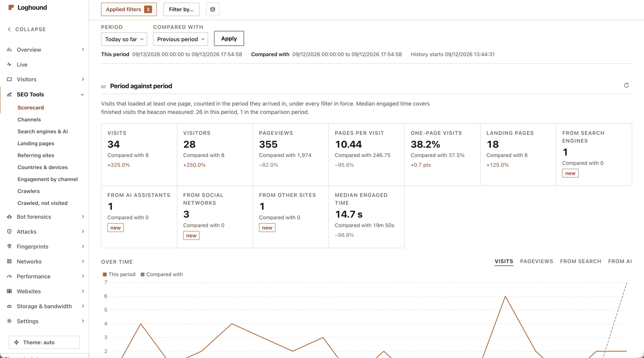Viewport: 644px width, 358px height.
Task: Open the Previous period comparison dropdown
Action: pyautogui.click(x=181, y=39)
